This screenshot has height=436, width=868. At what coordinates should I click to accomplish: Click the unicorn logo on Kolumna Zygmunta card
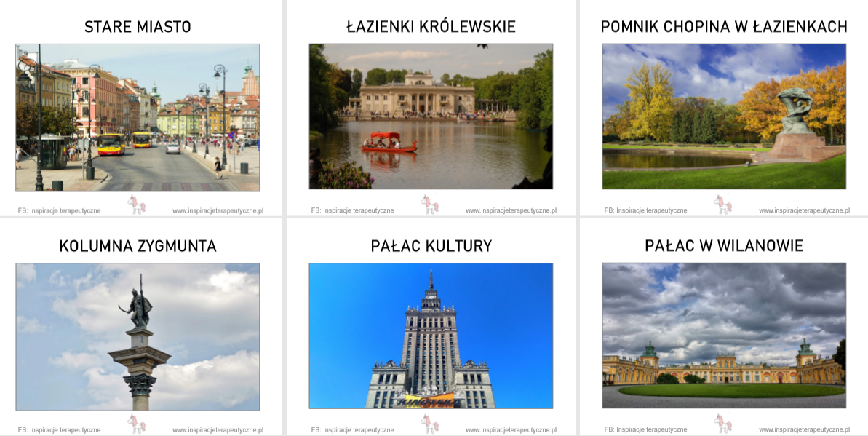point(136,424)
